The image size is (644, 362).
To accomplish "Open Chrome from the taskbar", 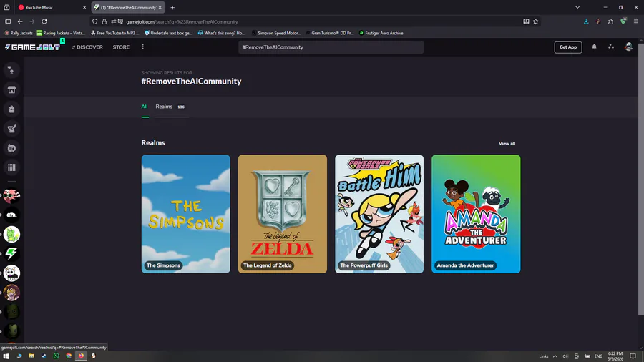I will pyautogui.click(x=69, y=356).
